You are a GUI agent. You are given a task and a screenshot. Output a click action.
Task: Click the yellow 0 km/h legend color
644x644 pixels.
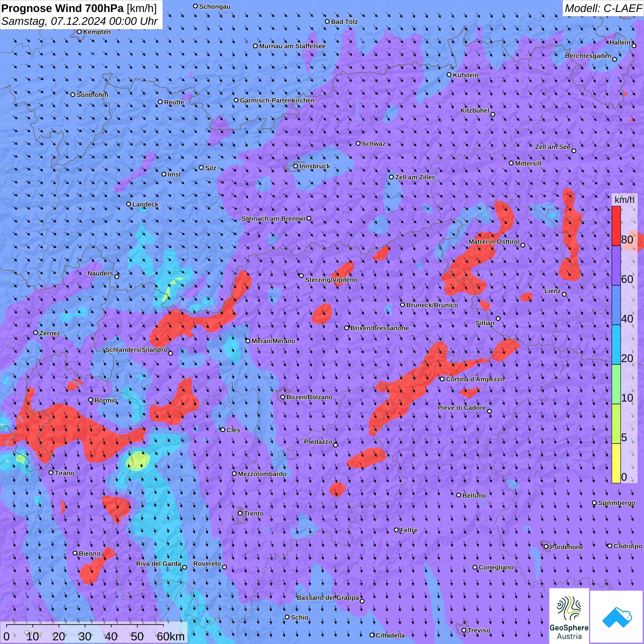click(x=616, y=463)
